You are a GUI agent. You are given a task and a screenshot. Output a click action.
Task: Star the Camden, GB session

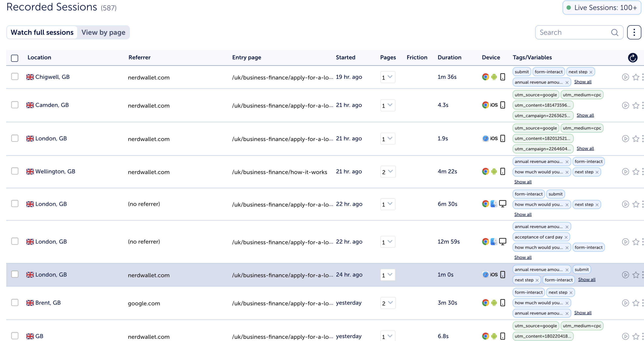[636, 105]
